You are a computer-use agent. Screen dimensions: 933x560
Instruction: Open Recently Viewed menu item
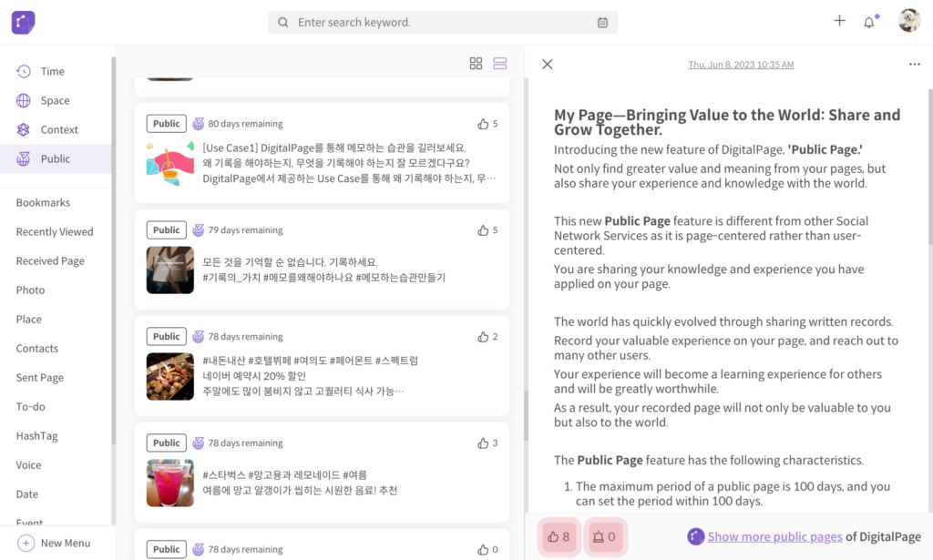[x=55, y=232]
